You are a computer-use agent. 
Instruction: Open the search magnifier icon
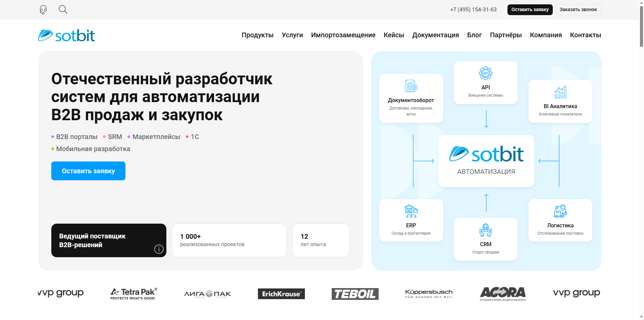tap(63, 9)
